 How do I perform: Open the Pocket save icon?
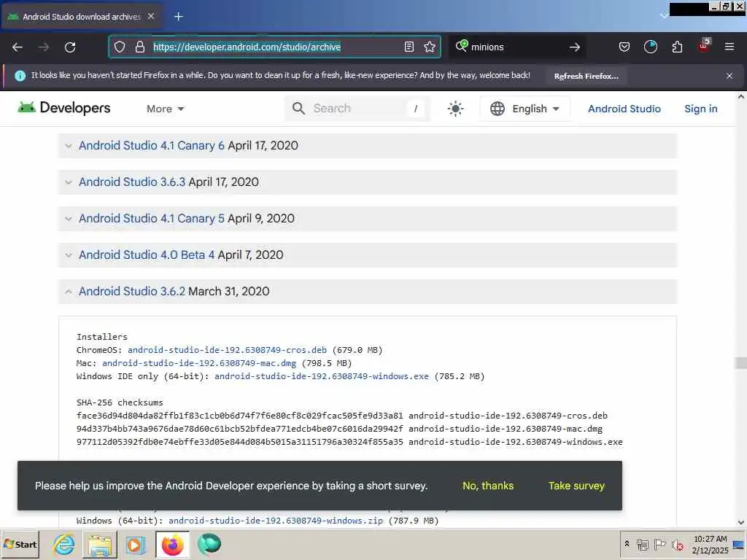tap(624, 47)
